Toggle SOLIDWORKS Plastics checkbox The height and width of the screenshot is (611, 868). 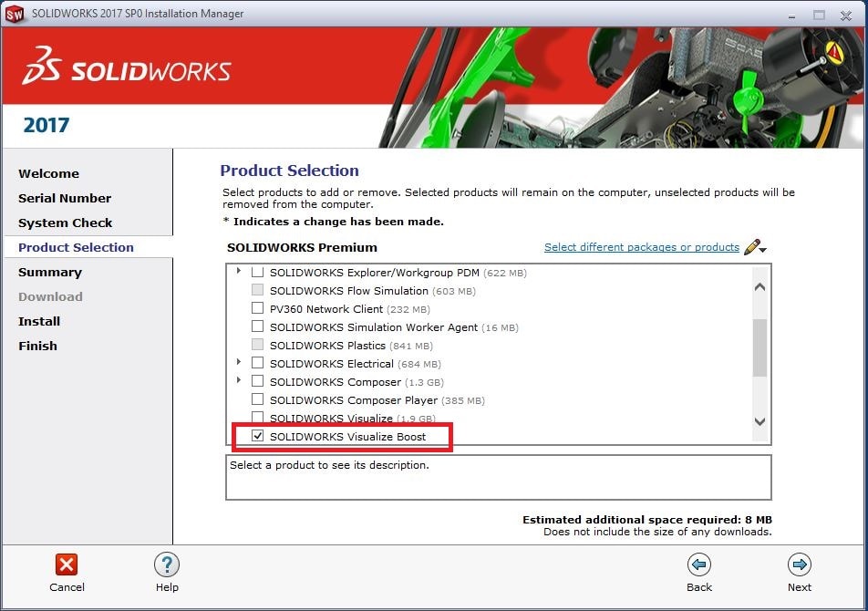[x=257, y=344]
